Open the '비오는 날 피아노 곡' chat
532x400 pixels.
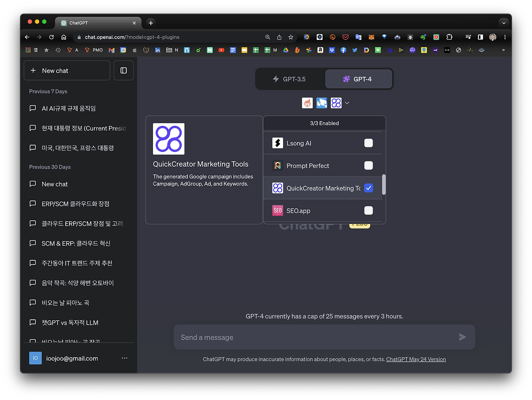pos(79,303)
